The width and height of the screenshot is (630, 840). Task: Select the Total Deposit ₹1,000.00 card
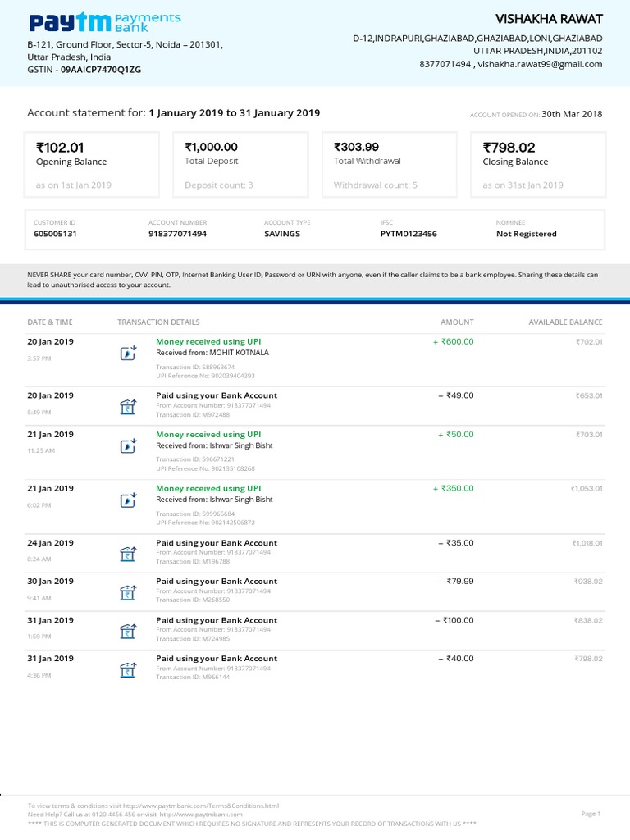242,165
